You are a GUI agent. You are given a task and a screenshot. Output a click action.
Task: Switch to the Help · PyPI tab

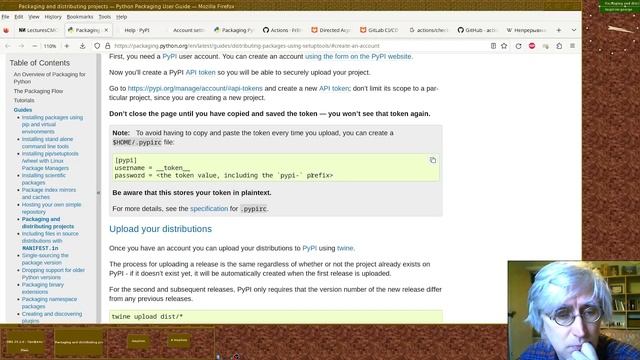tap(137, 30)
